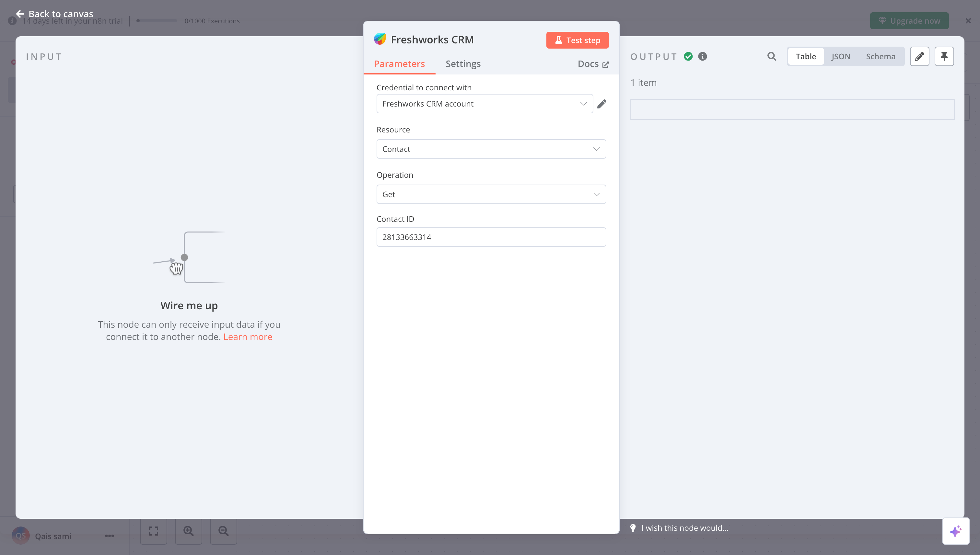Switch output view to Table
Screen dimensions: 980x555
point(805,56)
